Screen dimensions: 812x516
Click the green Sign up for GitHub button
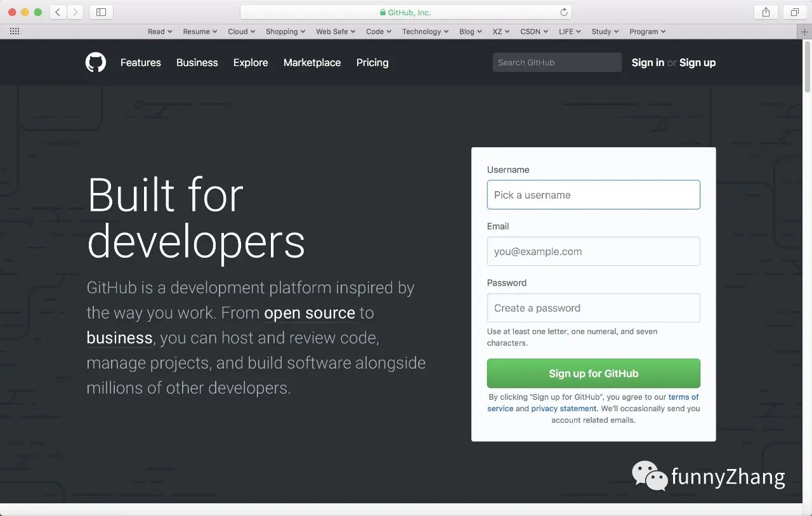click(594, 373)
